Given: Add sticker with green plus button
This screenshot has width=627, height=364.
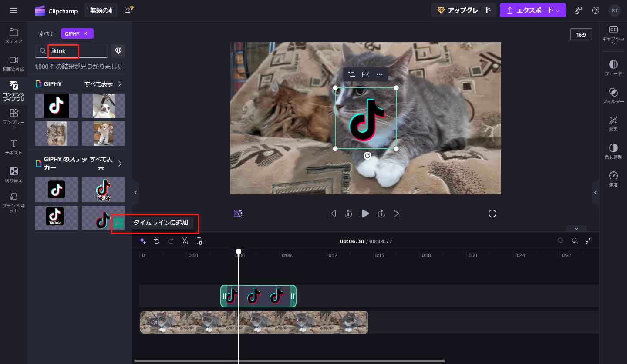Looking at the screenshot, I should pos(118,223).
